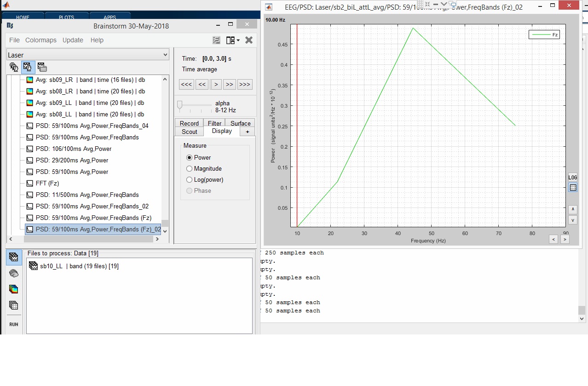
Task: Select Avg: sb09_LL band time row
Action: [90, 103]
